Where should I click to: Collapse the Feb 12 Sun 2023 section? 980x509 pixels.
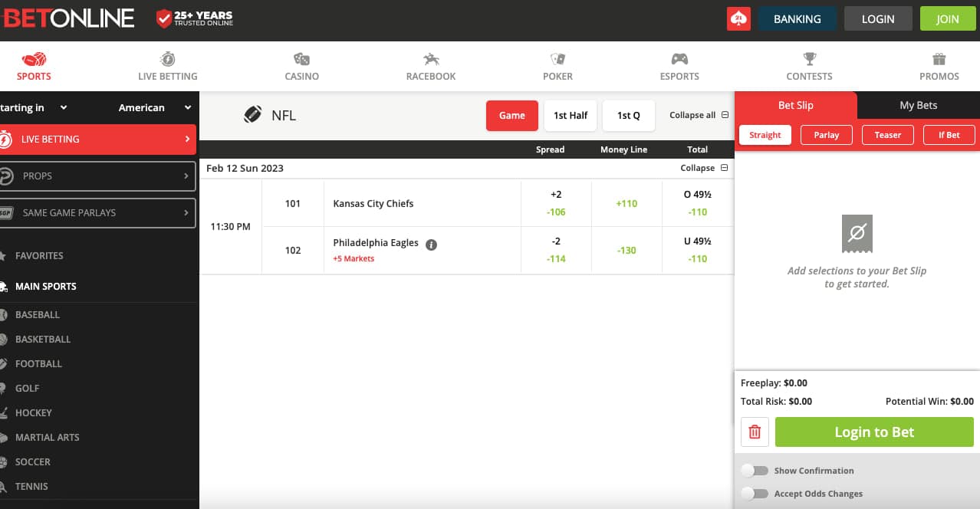(x=704, y=168)
